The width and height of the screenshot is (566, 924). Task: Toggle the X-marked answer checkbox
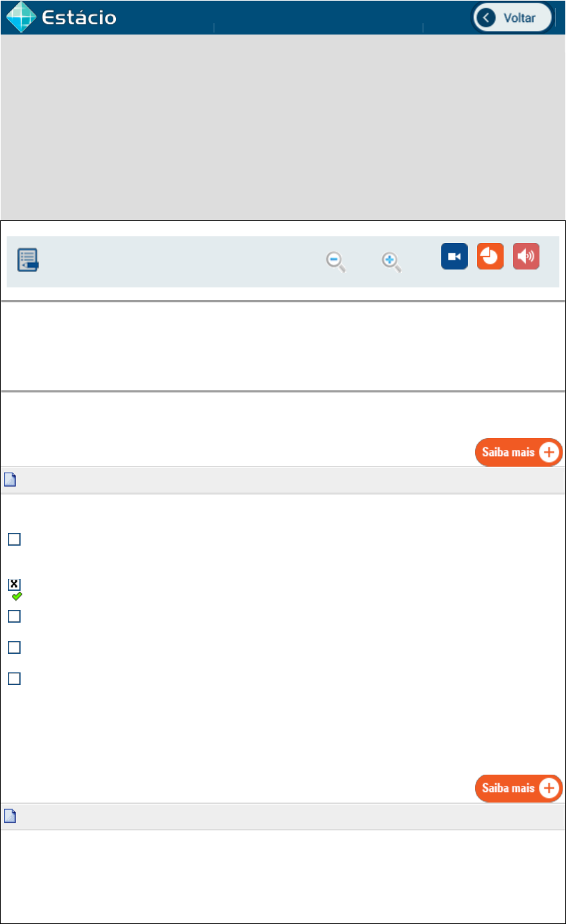tap(14, 584)
